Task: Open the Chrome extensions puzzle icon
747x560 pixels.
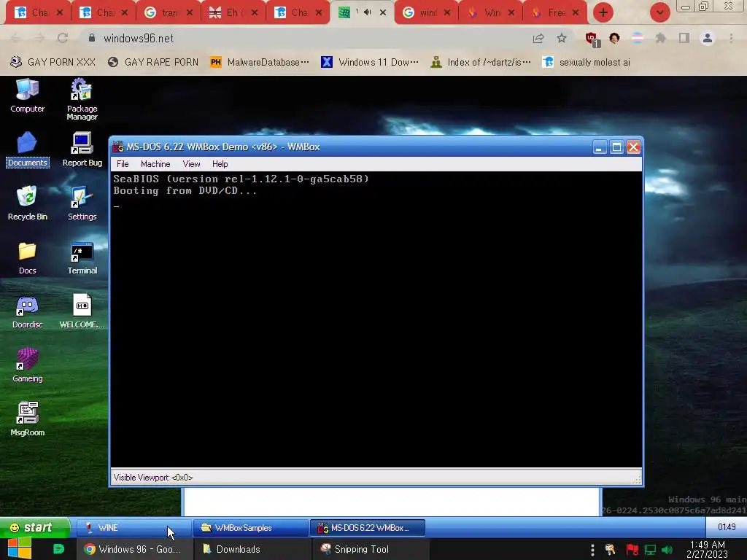Action: click(x=660, y=38)
